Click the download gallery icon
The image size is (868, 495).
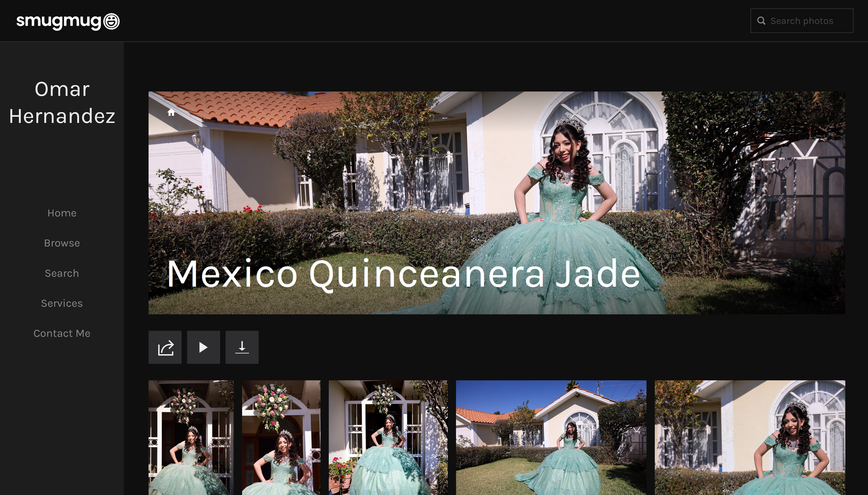(x=242, y=347)
